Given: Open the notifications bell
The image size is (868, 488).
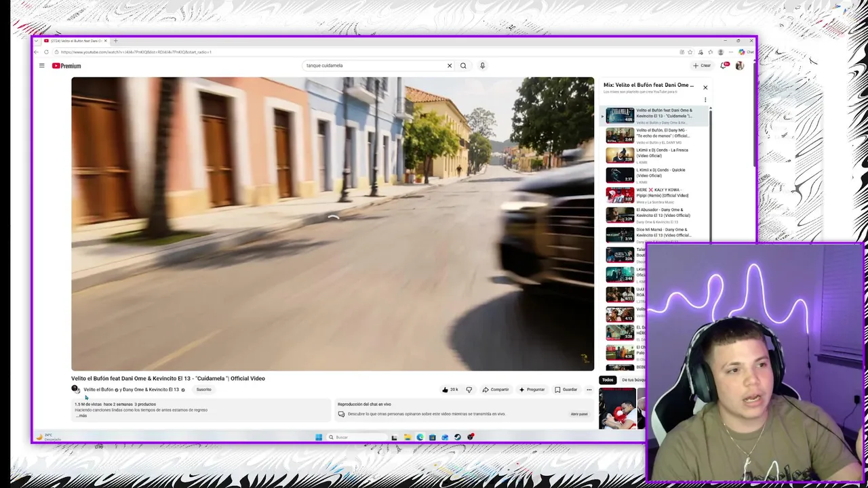Looking at the screenshot, I should 724,66.
